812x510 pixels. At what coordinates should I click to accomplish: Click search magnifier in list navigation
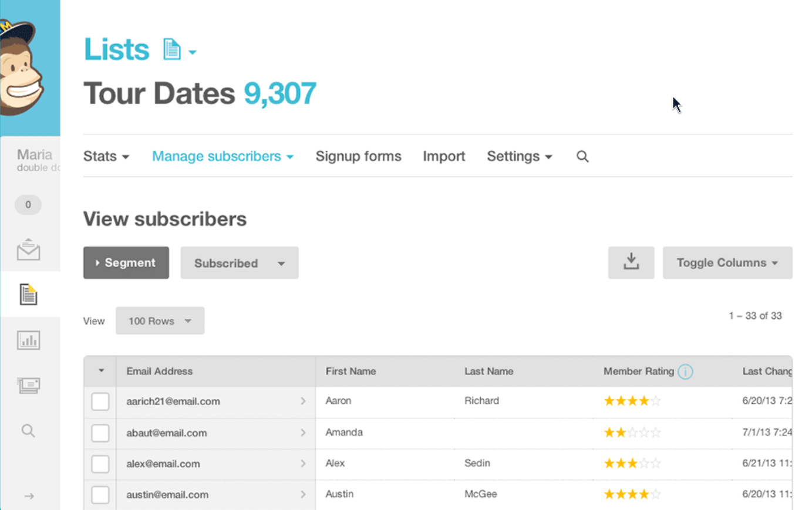pyautogui.click(x=582, y=157)
